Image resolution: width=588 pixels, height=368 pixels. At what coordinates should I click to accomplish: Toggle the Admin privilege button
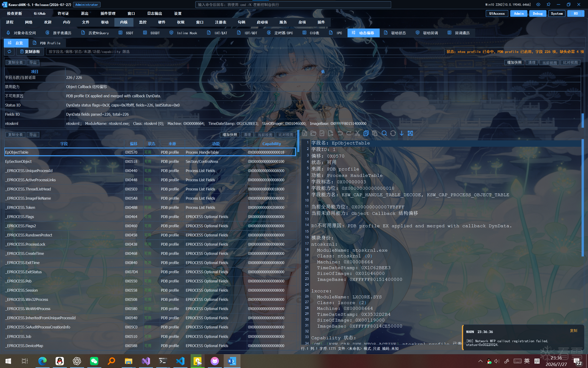(x=518, y=14)
